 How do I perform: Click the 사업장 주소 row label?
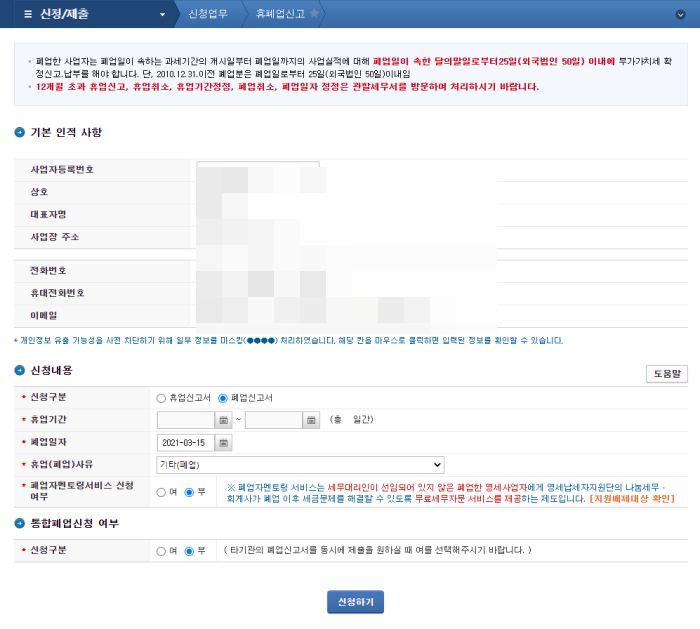(x=54, y=237)
